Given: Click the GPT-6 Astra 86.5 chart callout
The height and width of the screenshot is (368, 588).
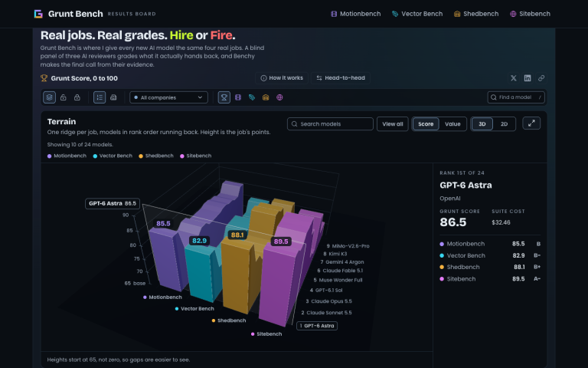Looking at the screenshot, I should tap(113, 203).
